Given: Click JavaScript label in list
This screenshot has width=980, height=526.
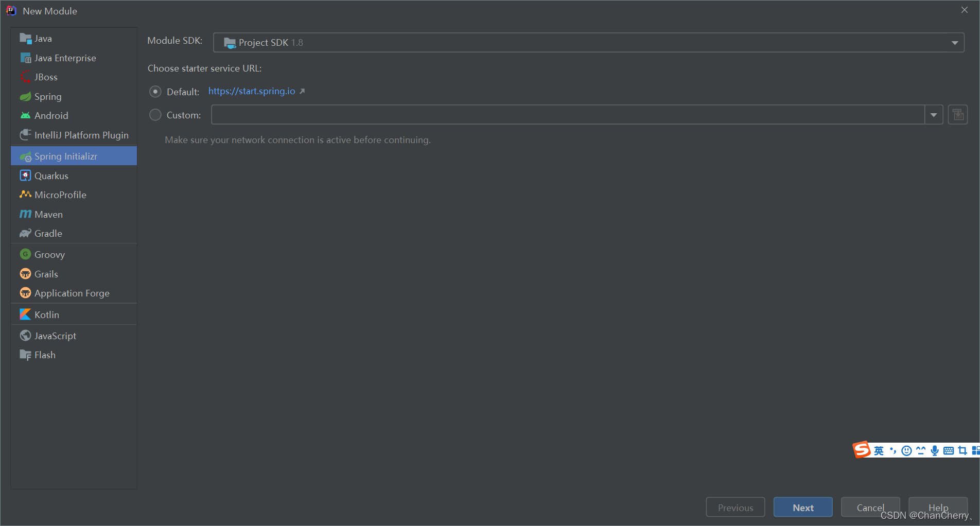Looking at the screenshot, I should point(55,336).
